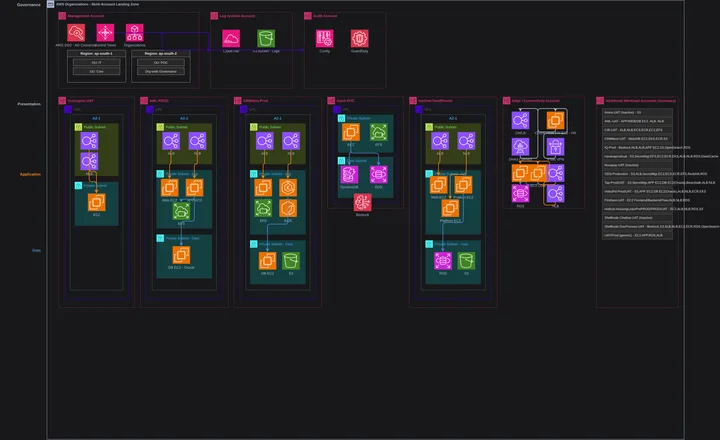Click 'Additional Workload Accounts (Summary)' heading
Screen dimensions: 720x440
[x=640, y=101]
